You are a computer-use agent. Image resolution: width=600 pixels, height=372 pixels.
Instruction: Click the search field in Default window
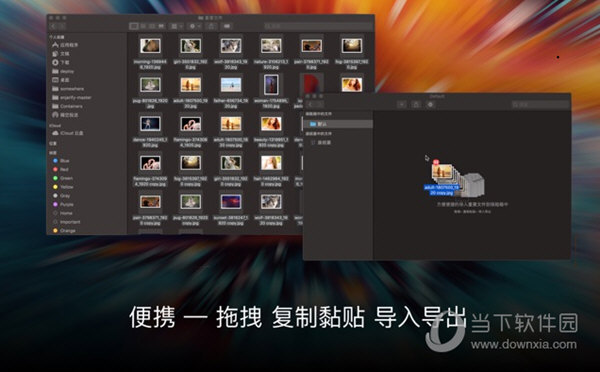[x=540, y=104]
